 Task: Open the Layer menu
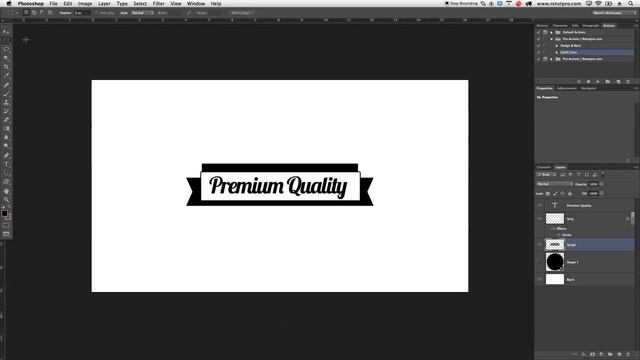(x=104, y=4)
